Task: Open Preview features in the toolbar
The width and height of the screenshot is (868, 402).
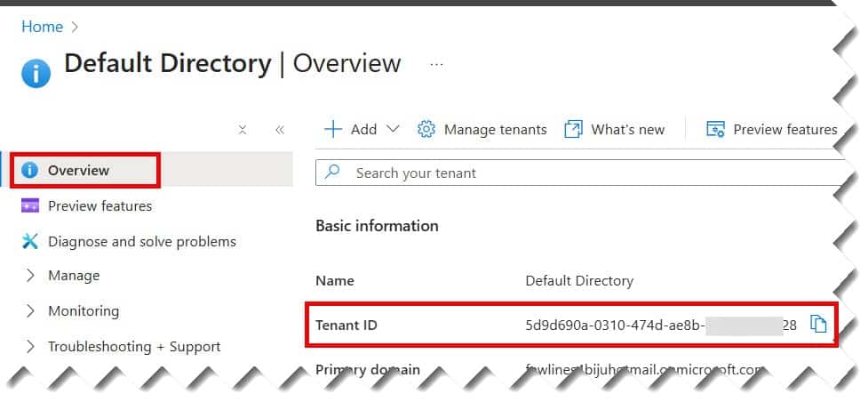Action: tap(785, 130)
